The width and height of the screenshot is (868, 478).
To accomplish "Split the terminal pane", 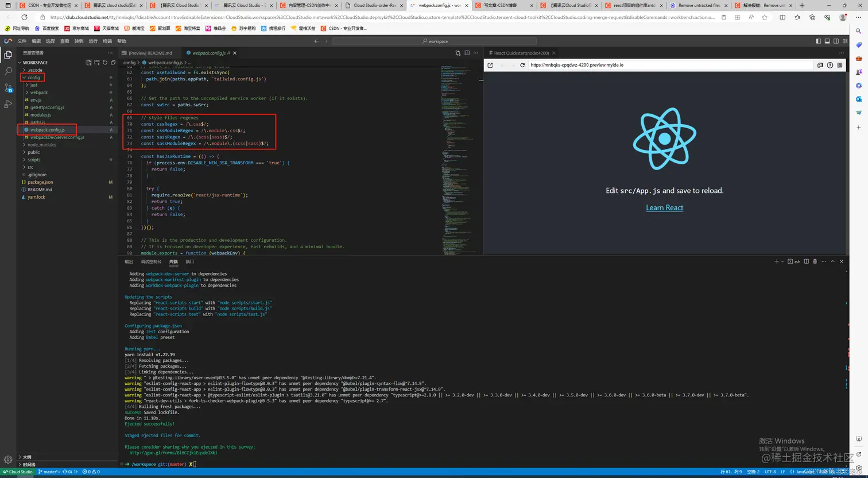I will [807, 261].
